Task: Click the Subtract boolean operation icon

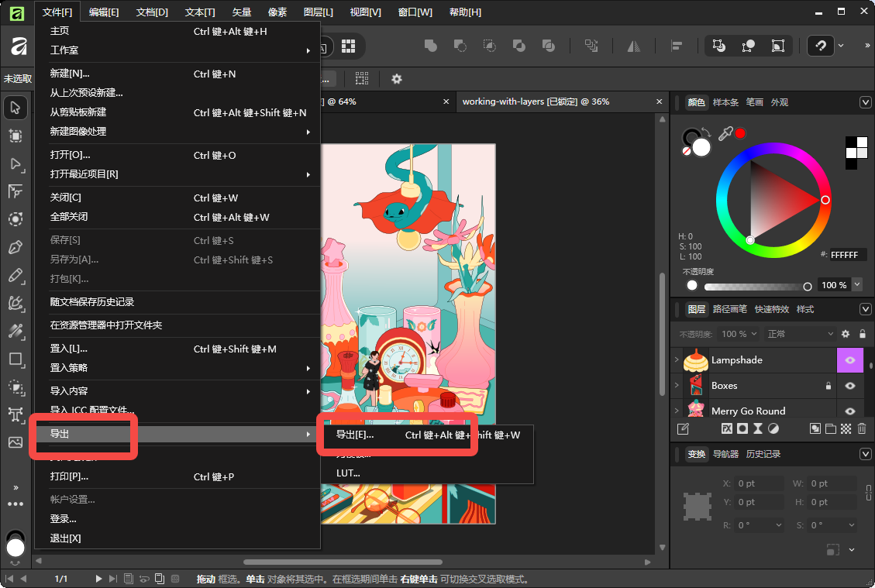Action: (460, 46)
